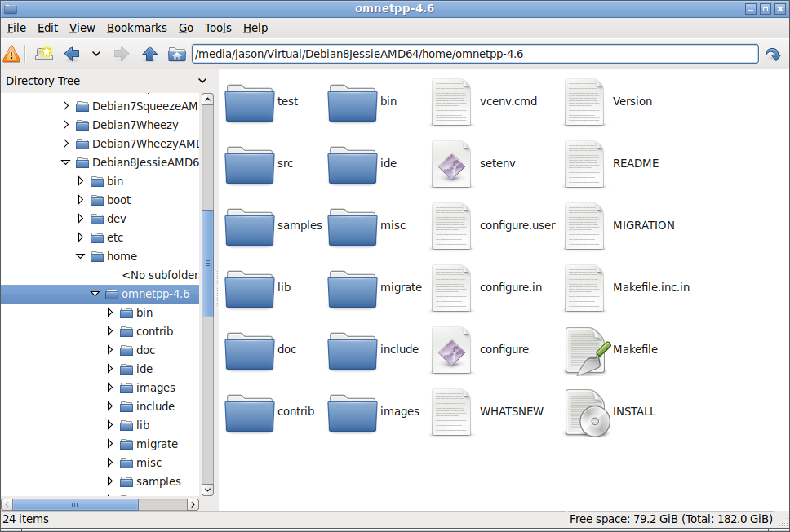Go back with the left arrow button

tap(72, 54)
